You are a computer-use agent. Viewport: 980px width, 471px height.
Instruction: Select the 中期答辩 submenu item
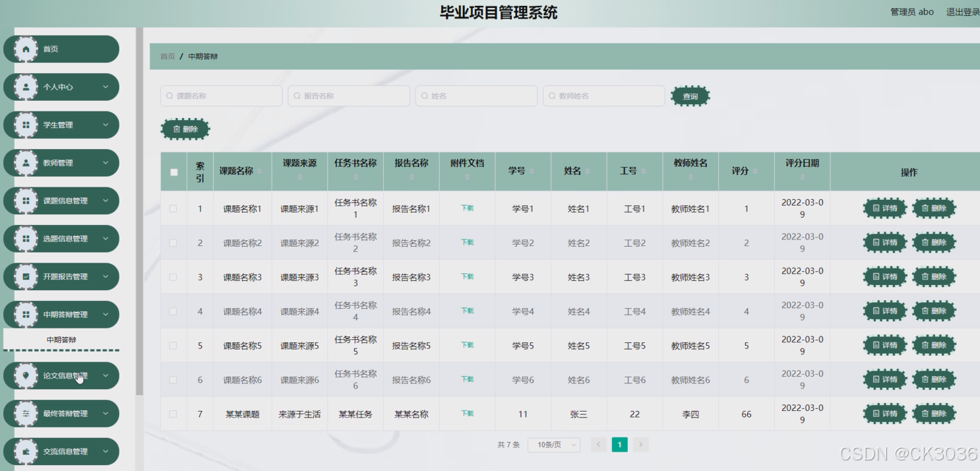coord(61,340)
